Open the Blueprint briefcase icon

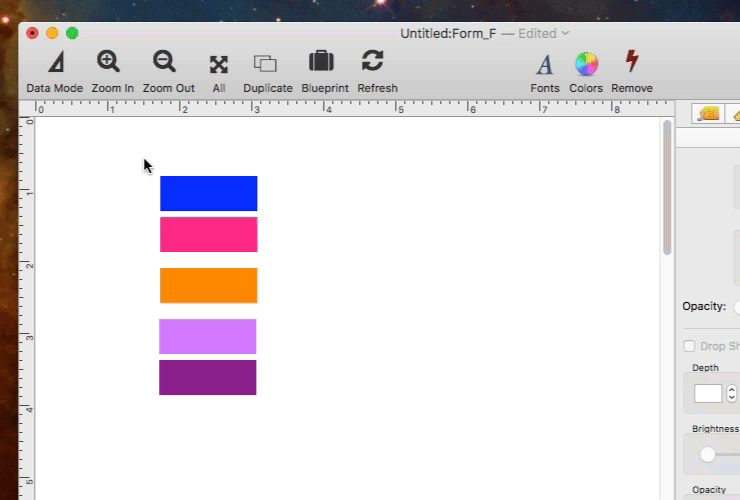click(321, 61)
